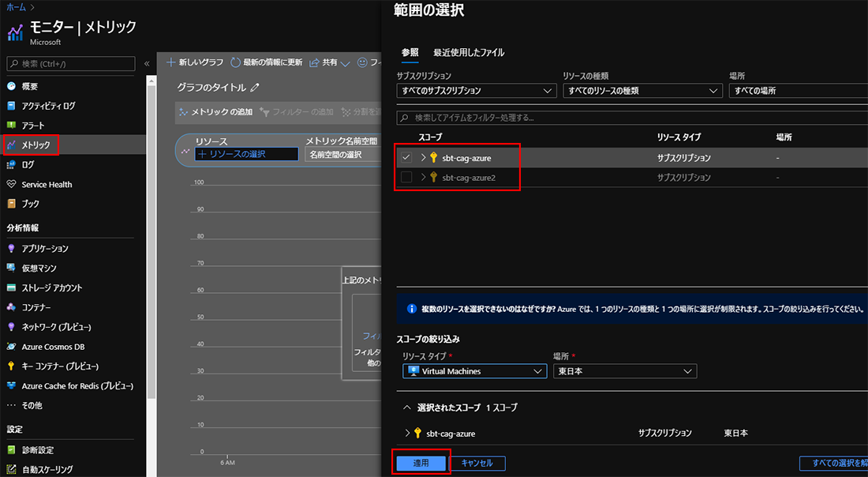Open リソースの種類 dropdown
868x477 pixels.
coord(642,91)
